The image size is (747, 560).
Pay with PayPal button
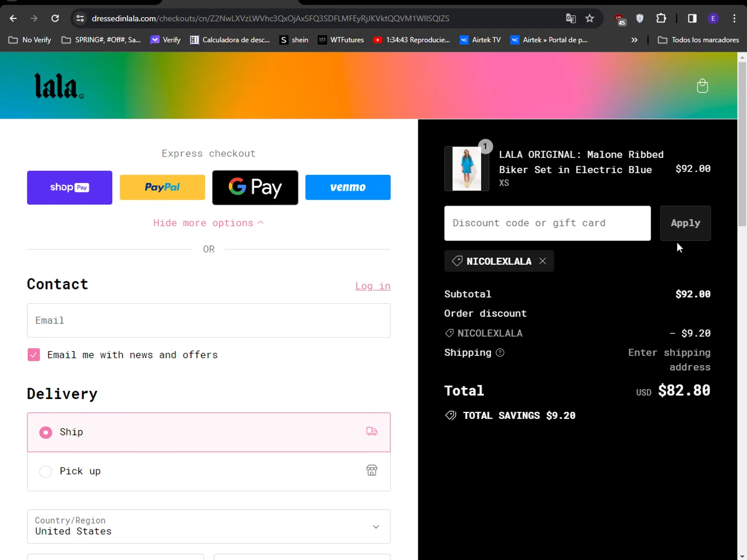162,187
